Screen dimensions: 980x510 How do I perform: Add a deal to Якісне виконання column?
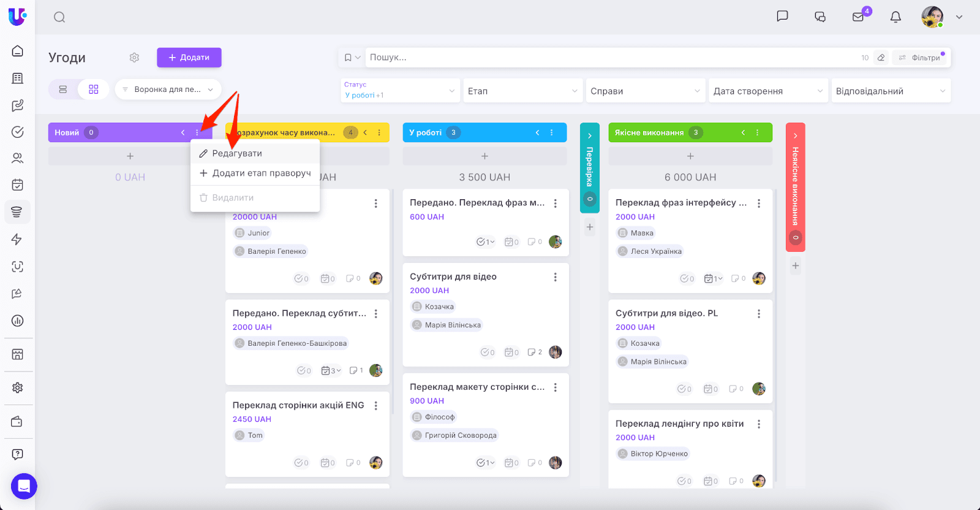point(690,156)
